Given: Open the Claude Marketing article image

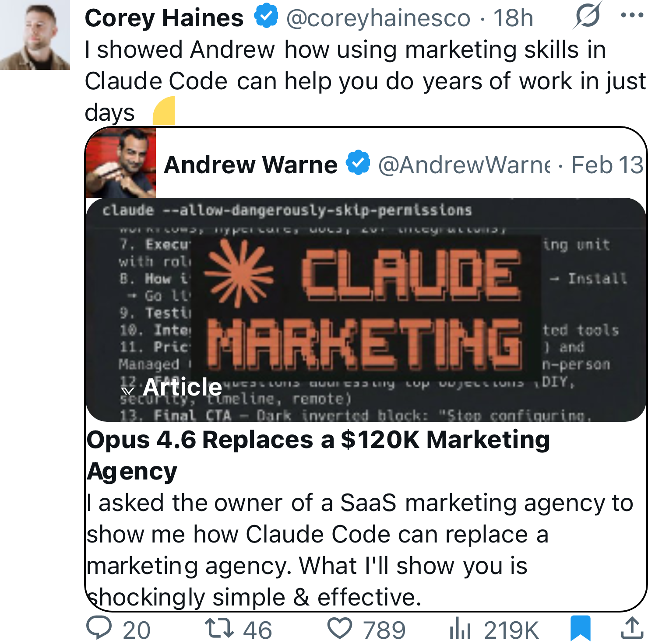Looking at the screenshot, I should pyautogui.click(x=366, y=310).
